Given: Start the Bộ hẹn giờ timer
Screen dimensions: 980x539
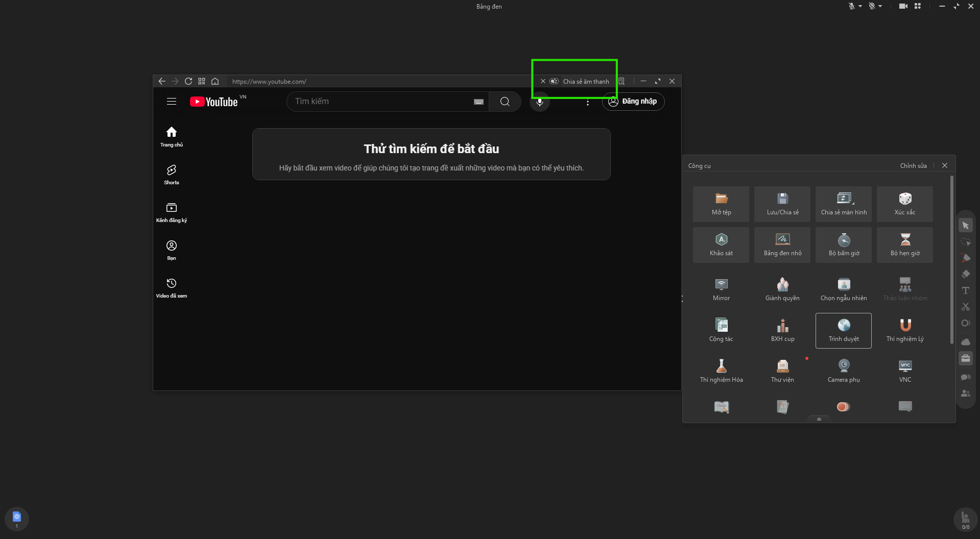Looking at the screenshot, I should click(904, 244).
